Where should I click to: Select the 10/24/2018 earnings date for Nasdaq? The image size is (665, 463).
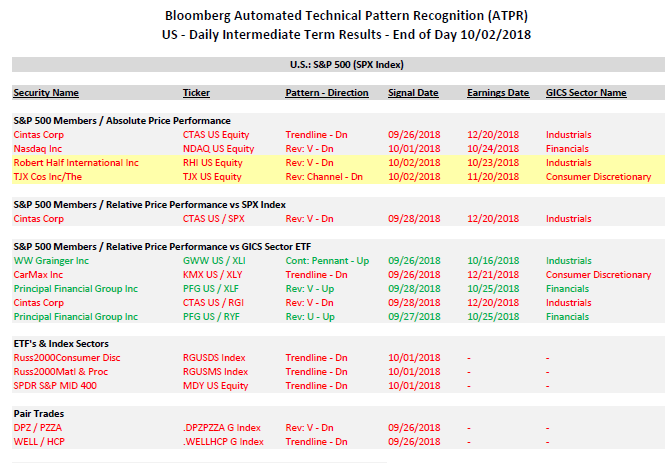pos(493,149)
